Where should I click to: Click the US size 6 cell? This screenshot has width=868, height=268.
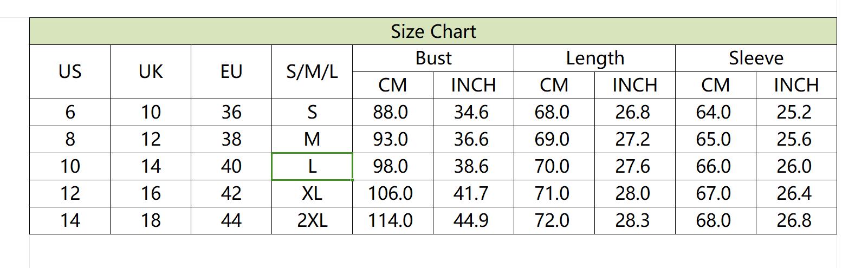tap(70, 112)
